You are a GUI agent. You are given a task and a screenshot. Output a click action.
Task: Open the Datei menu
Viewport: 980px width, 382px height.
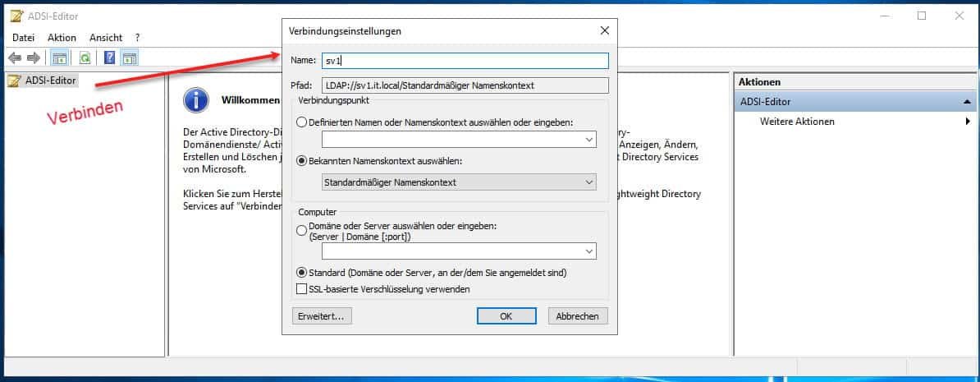[x=23, y=38]
